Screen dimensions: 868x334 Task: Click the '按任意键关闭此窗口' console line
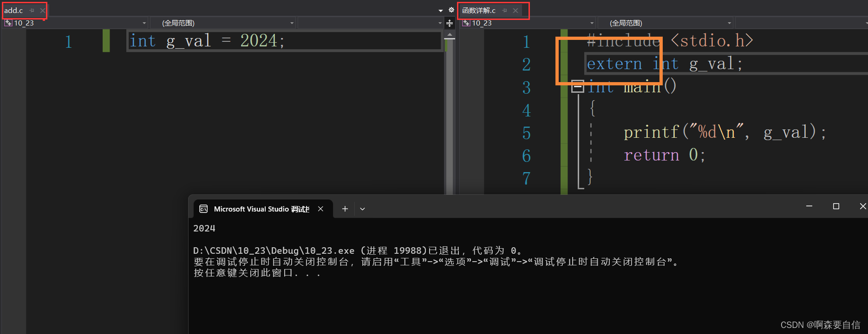pyautogui.click(x=257, y=273)
